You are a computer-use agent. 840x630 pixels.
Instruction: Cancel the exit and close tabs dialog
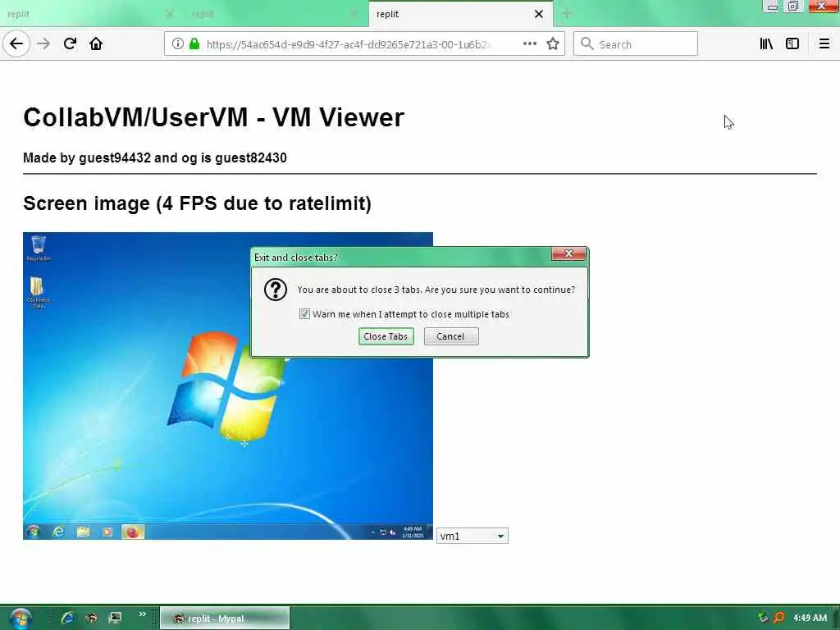[451, 336]
